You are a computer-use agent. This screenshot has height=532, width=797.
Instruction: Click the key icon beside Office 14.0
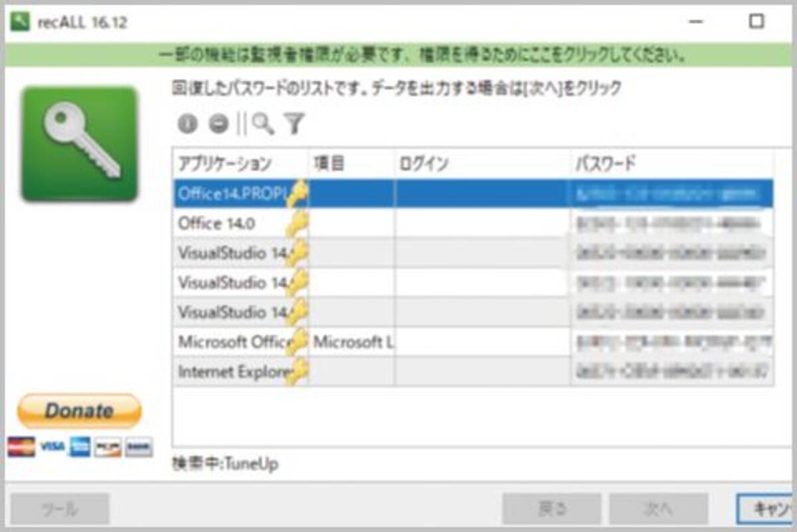297,224
